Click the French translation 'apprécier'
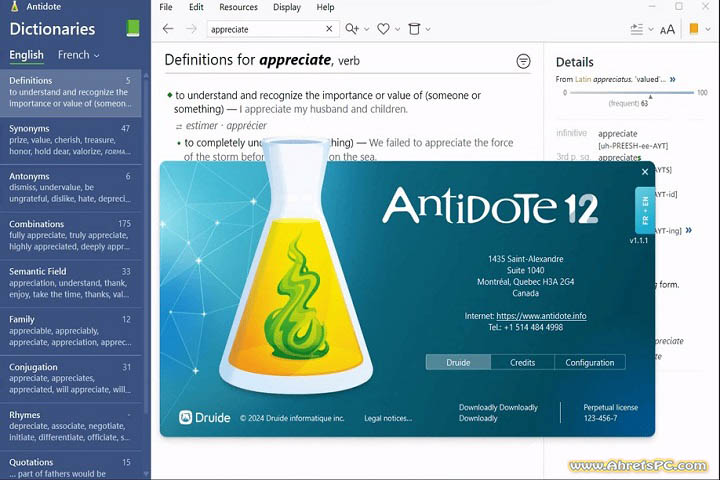The image size is (720, 480). 246,125
